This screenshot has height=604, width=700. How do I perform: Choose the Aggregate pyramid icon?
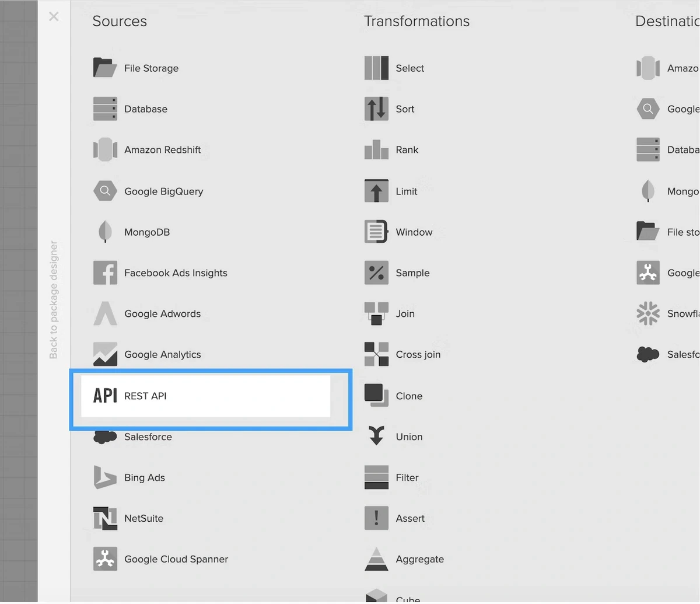376,559
